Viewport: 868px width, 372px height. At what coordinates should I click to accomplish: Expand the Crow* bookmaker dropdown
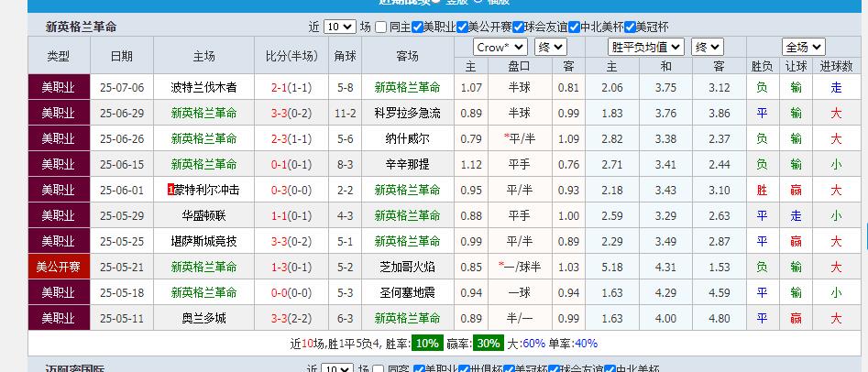point(500,47)
